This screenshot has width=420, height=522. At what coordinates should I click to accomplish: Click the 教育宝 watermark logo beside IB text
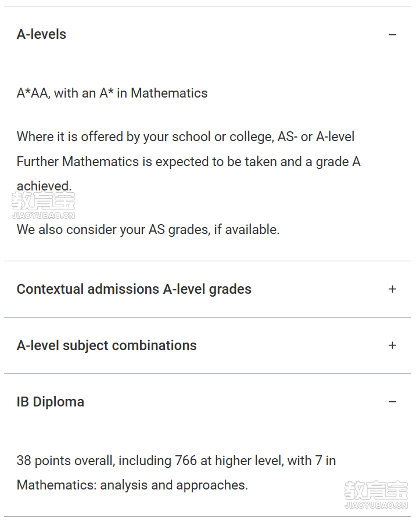tap(376, 491)
